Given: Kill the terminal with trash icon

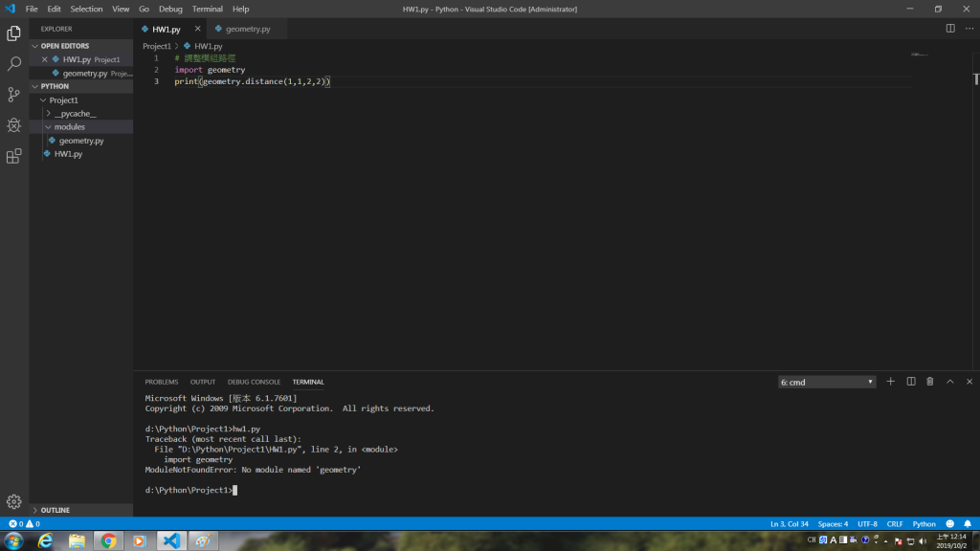Looking at the screenshot, I should (x=930, y=382).
